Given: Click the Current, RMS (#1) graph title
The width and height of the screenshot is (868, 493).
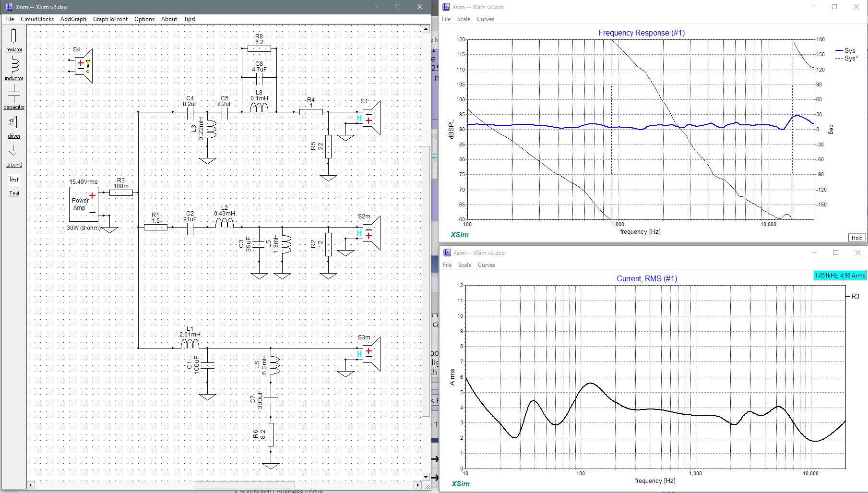Looking at the screenshot, I should point(647,278).
